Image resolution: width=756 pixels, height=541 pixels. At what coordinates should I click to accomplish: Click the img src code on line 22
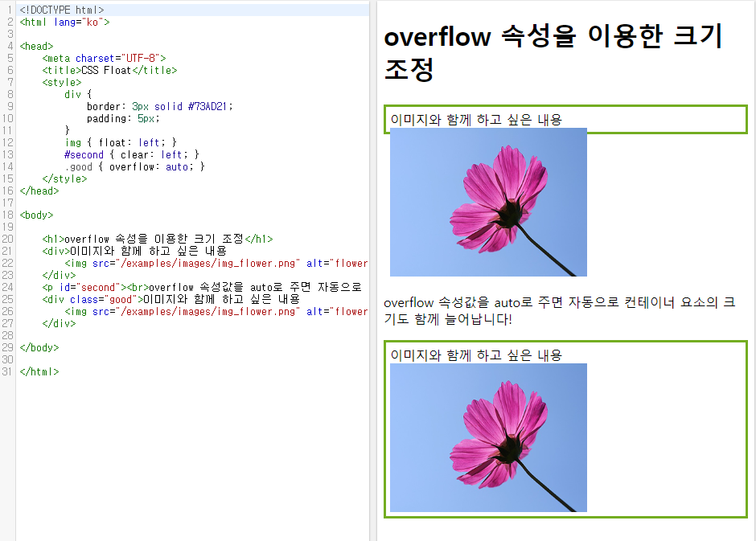[x=216, y=263]
